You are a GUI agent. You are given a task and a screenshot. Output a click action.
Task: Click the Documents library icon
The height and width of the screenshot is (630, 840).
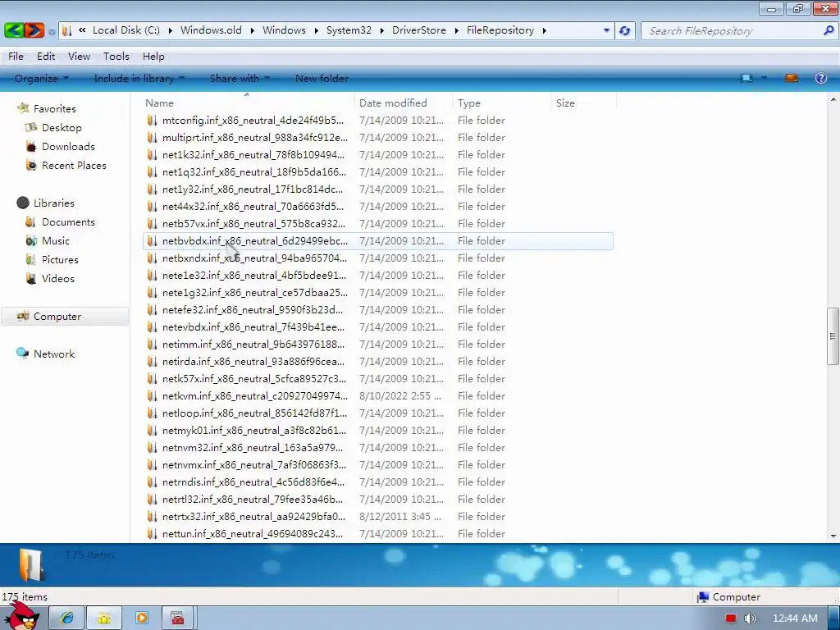tap(31, 221)
